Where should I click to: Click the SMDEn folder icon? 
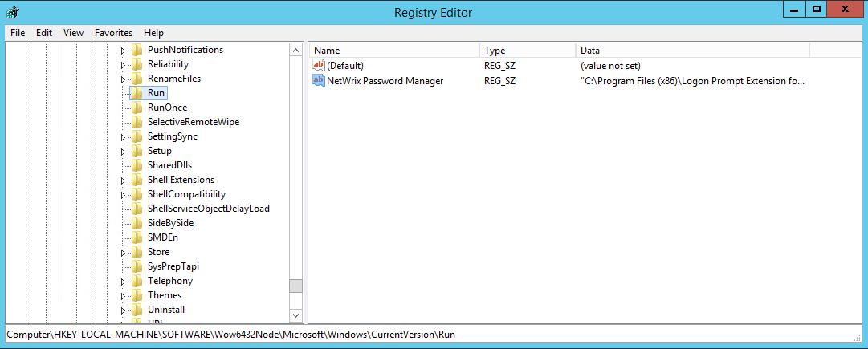(x=137, y=237)
